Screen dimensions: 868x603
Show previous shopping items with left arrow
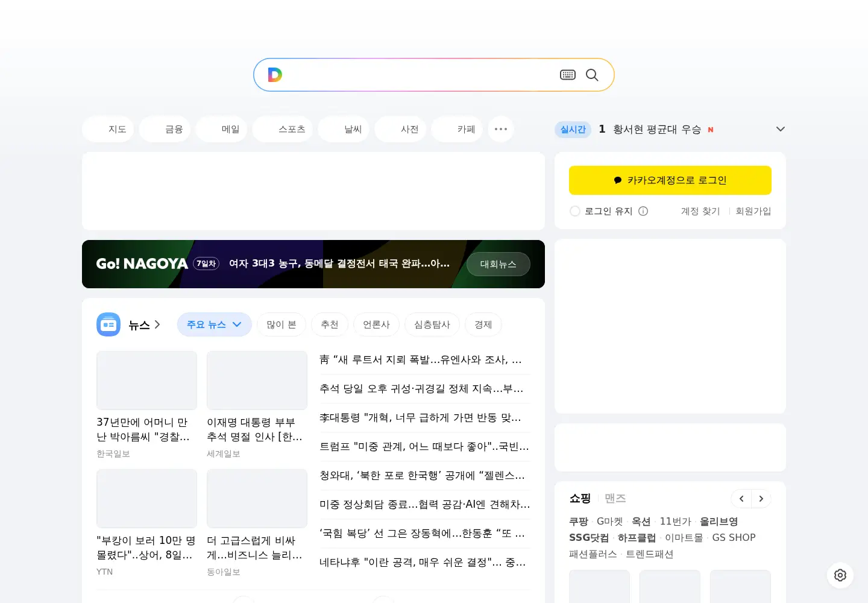click(741, 499)
